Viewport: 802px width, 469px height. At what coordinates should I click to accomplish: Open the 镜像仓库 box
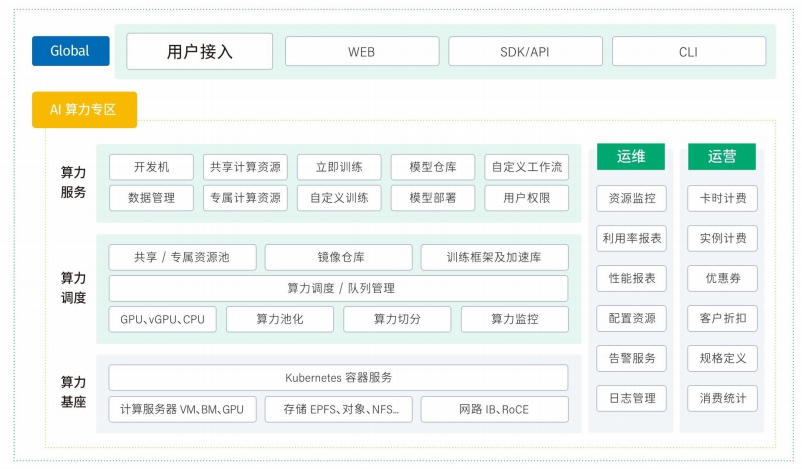tap(338, 257)
